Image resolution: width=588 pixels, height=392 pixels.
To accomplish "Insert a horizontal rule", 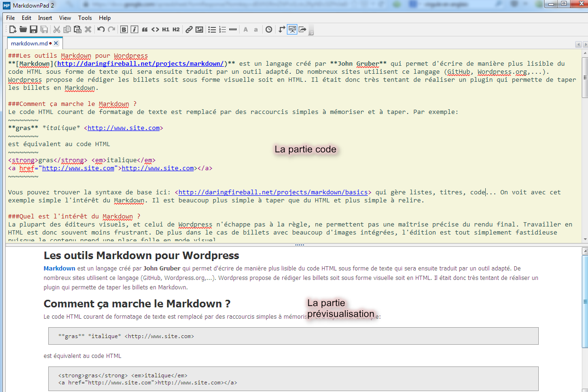I will (233, 29).
